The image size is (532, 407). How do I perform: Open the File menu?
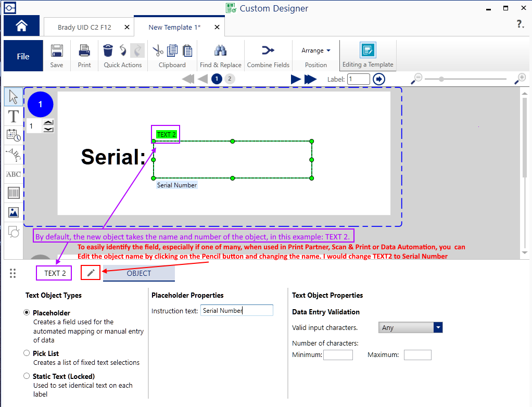coord(23,56)
